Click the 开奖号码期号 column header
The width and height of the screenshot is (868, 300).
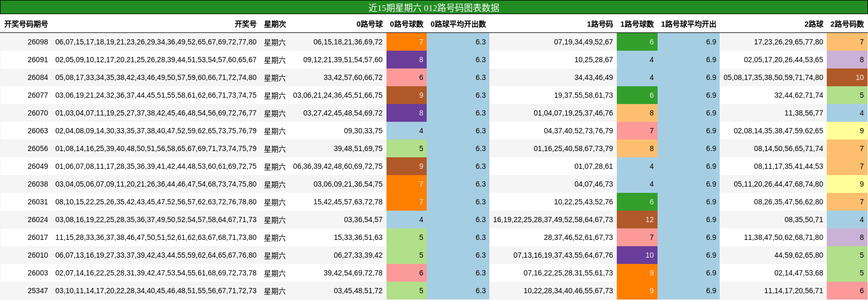point(26,24)
